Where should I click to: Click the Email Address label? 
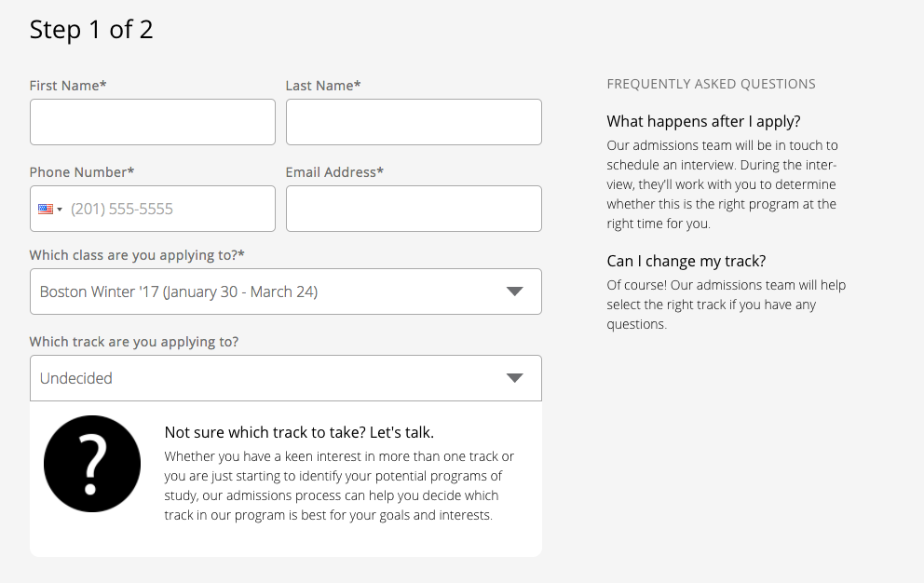coord(334,172)
